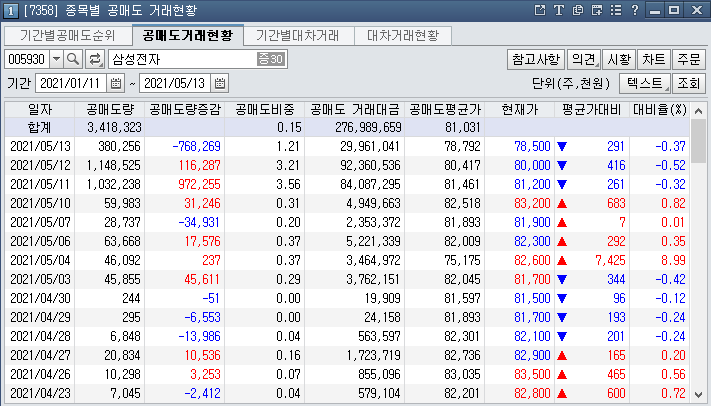711x406 pixels.
Task: Click the 75,175 average price cell
Action: (444, 260)
